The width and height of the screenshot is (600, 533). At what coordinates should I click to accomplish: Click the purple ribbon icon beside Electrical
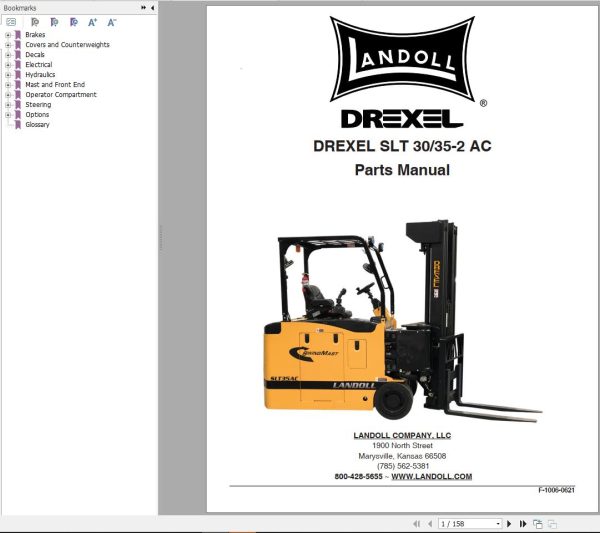point(18,65)
